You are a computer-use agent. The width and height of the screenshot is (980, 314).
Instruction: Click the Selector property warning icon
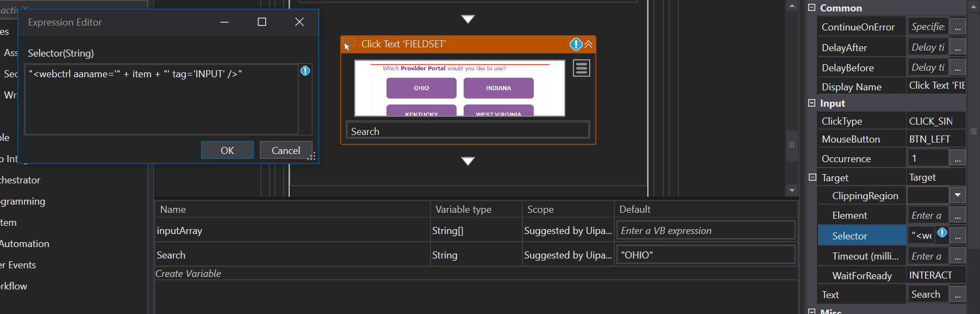[942, 233]
